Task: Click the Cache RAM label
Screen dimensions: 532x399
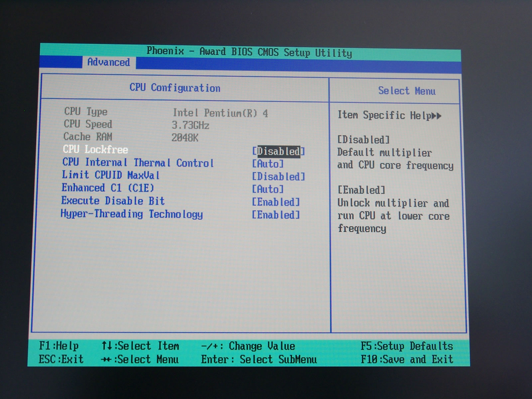Action: 88,137
